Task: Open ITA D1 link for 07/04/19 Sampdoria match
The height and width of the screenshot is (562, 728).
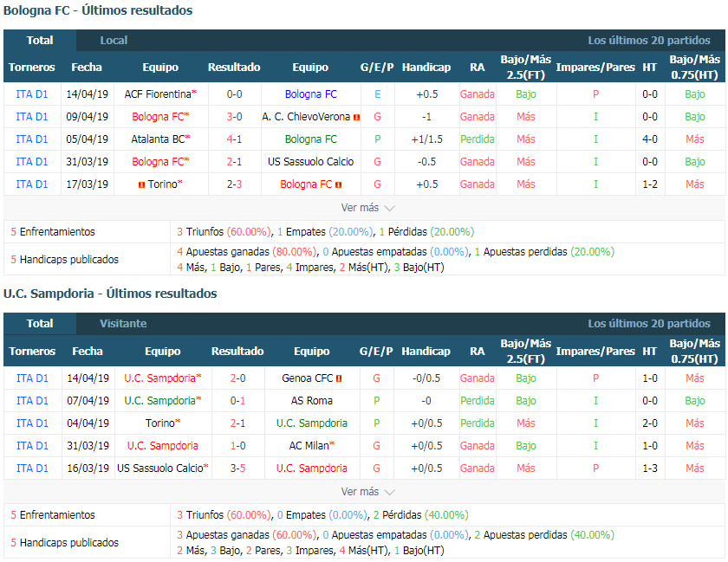Action: (x=33, y=400)
